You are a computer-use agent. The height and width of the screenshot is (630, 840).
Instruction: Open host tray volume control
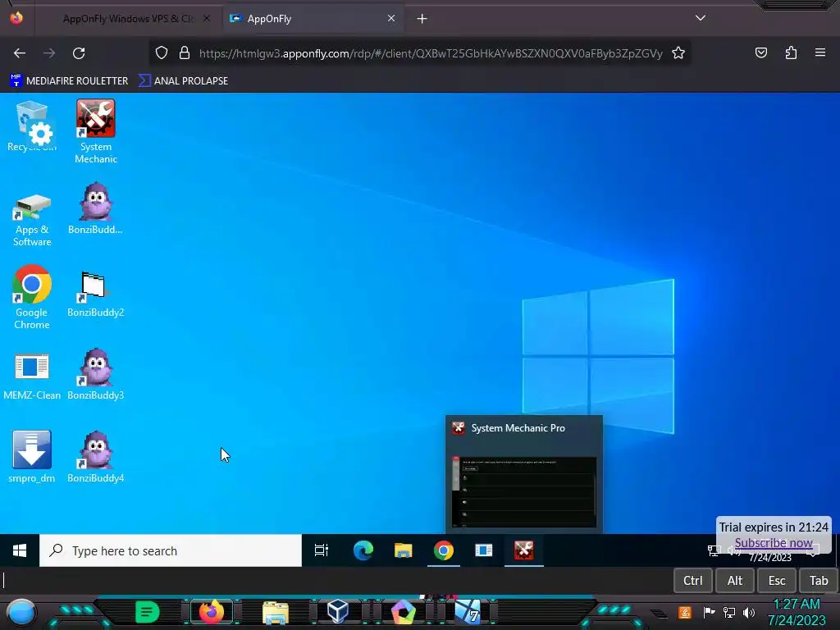coord(748,612)
